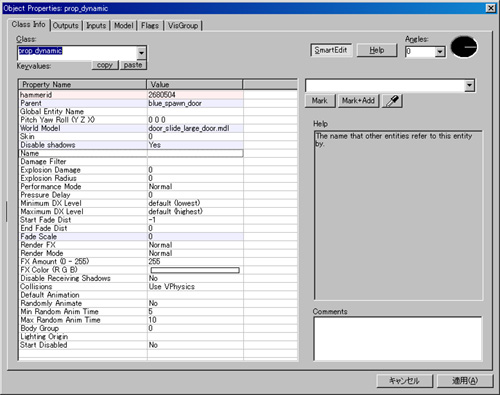Click the black angle compass dial

(464, 47)
